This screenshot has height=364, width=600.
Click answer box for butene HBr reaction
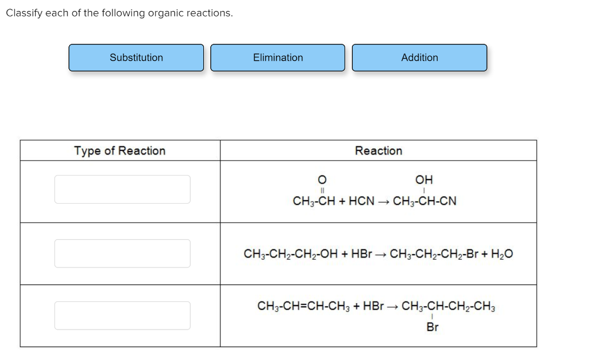click(122, 315)
